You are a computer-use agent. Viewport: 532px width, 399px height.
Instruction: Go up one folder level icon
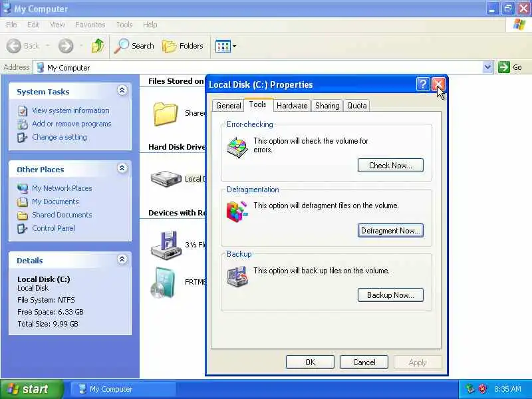[x=98, y=46]
